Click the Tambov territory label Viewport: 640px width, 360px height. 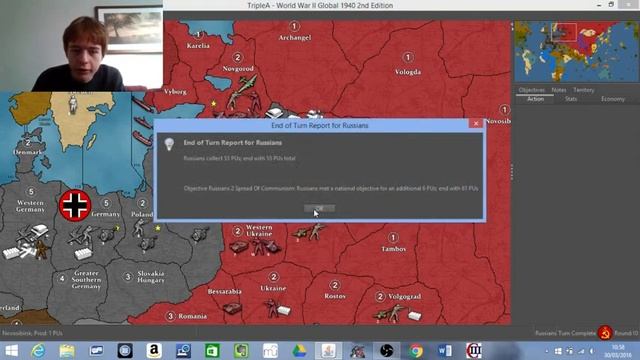pyautogui.click(x=393, y=249)
